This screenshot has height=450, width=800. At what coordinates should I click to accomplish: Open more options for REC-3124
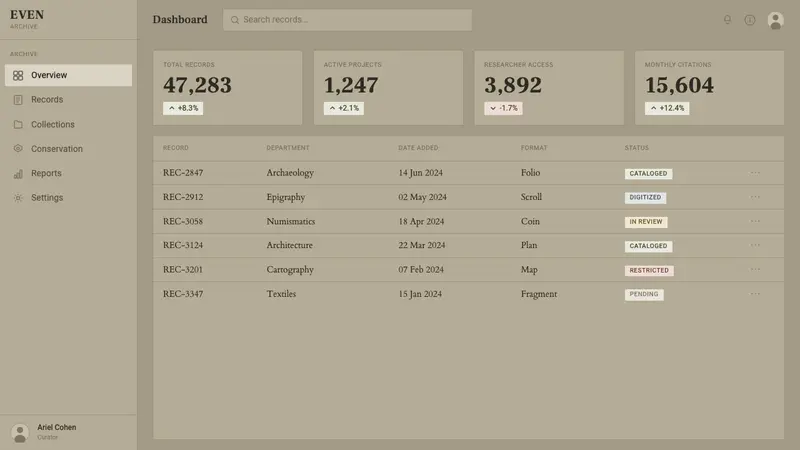pos(755,245)
